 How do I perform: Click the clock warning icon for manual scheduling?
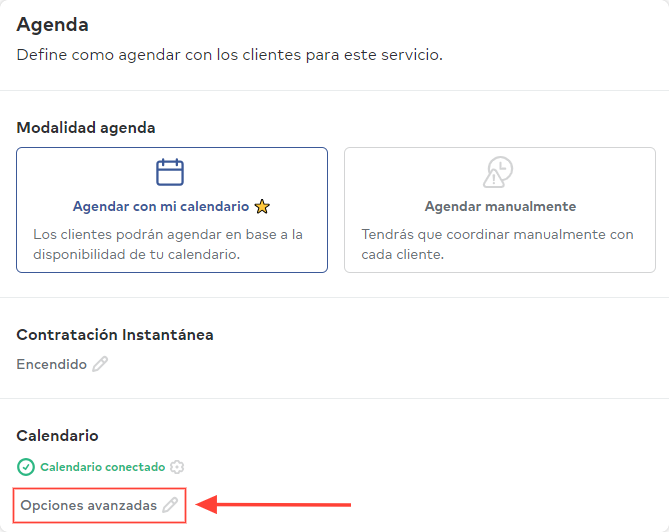[x=498, y=172]
